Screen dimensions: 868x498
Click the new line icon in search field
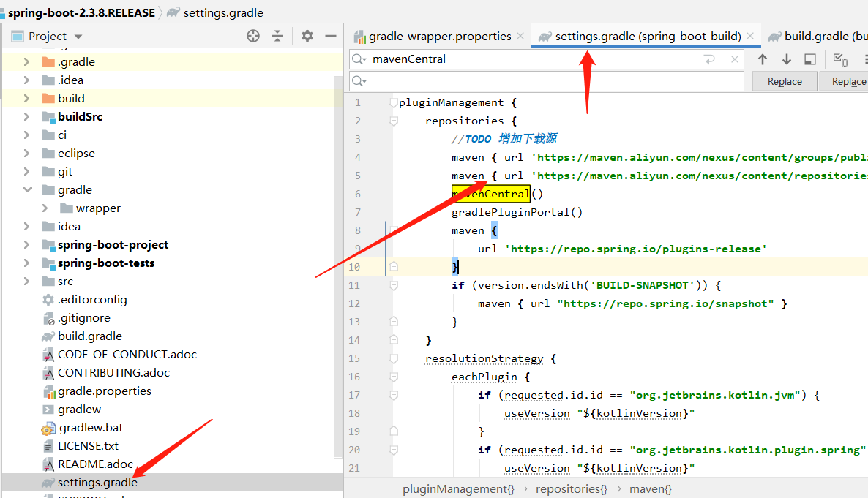tap(710, 59)
